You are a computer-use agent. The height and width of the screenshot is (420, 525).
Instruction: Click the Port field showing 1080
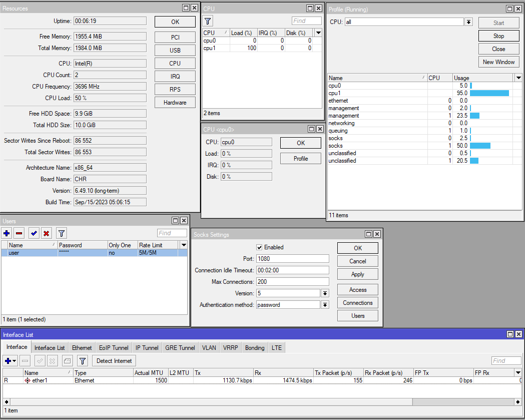(293, 259)
